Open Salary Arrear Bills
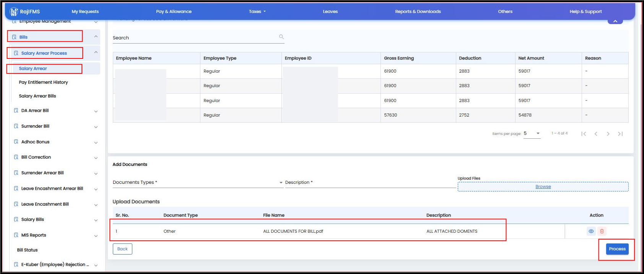 pos(37,96)
